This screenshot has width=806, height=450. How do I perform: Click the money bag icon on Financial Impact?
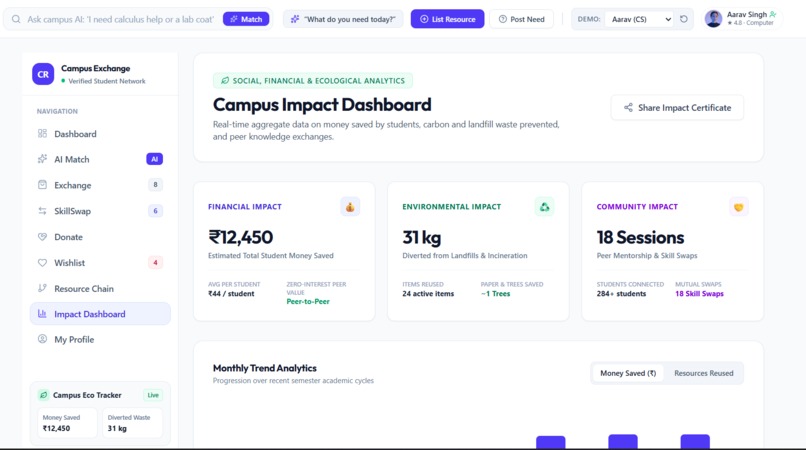tap(350, 207)
